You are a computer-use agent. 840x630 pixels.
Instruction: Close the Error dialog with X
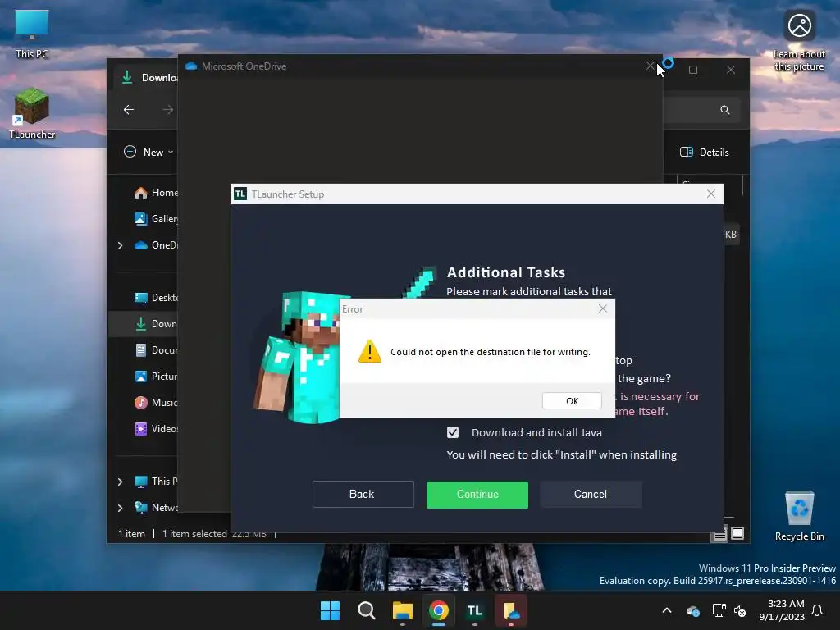(x=603, y=308)
